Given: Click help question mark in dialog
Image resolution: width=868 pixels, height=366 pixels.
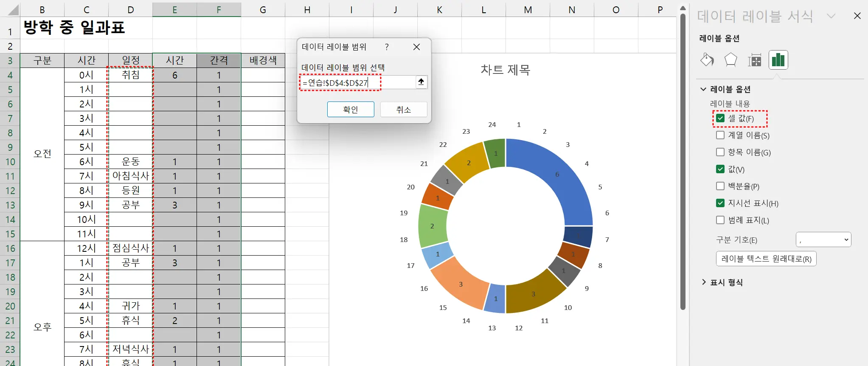Looking at the screenshot, I should pyautogui.click(x=387, y=47).
